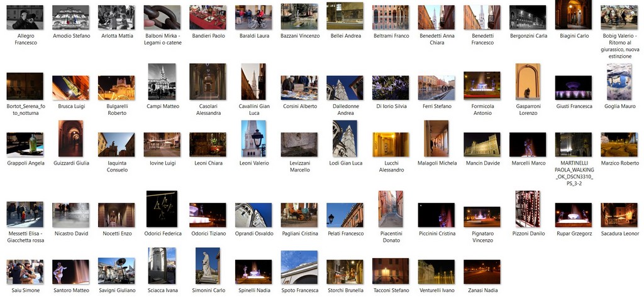
Task: Select the Grappoli Angela thumbnail
Action: (25, 144)
